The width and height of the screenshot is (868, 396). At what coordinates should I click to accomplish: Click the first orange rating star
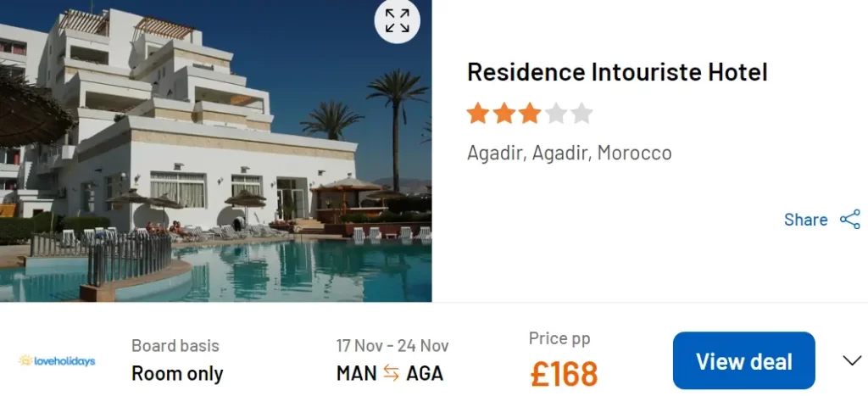pos(478,113)
